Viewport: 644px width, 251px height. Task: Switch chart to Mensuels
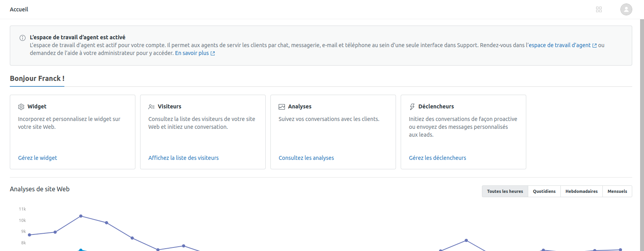click(617, 191)
